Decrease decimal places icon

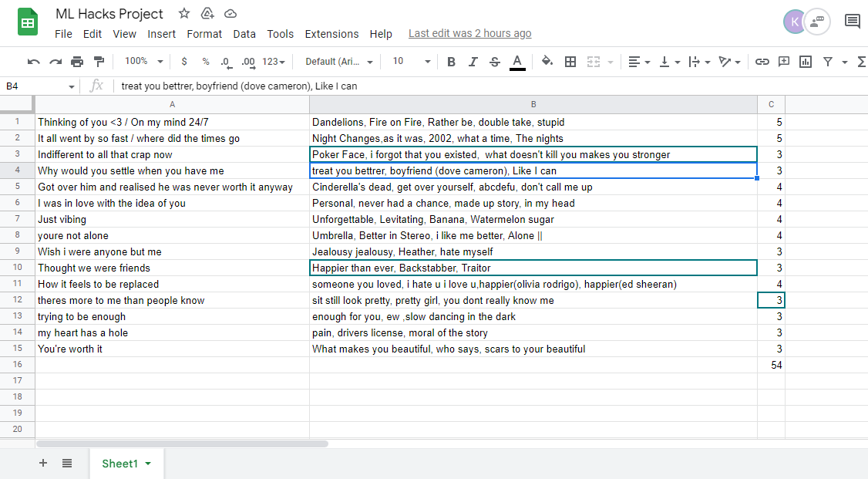225,62
